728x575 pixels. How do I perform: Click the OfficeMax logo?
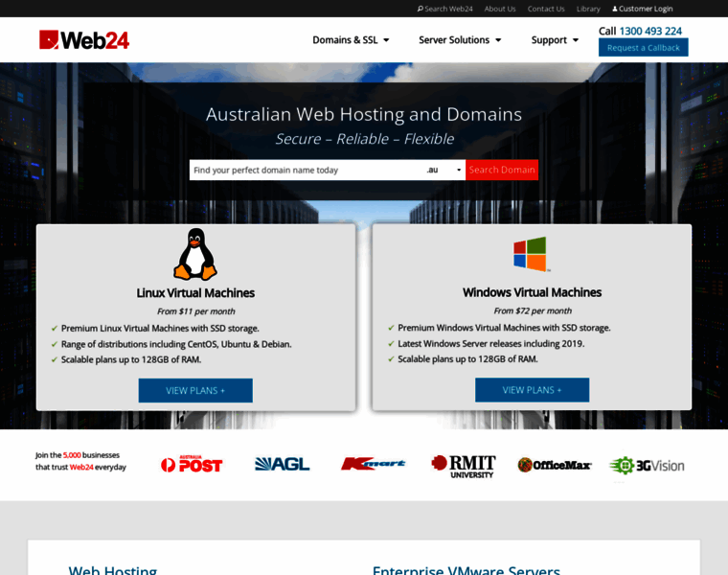pyautogui.click(x=555, y=465)
